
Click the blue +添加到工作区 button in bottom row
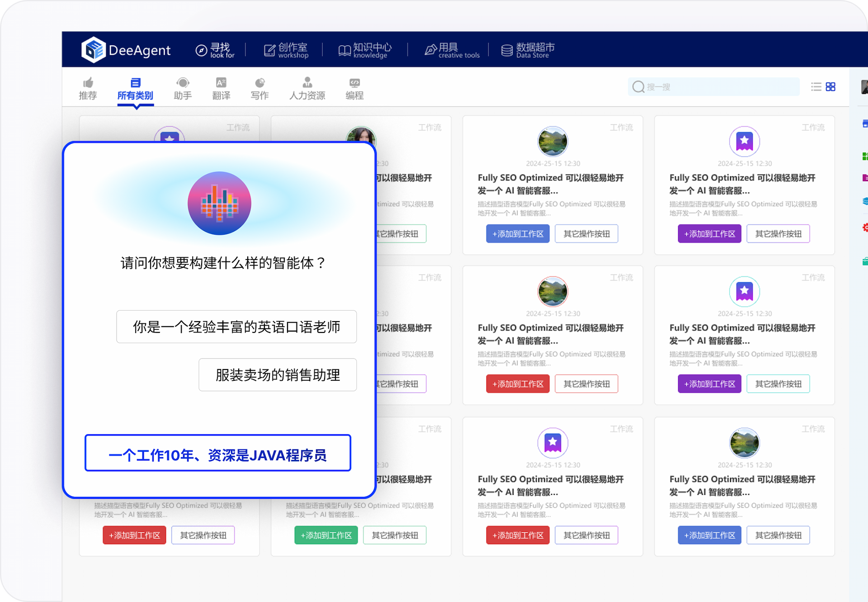[x=709, y=535]
